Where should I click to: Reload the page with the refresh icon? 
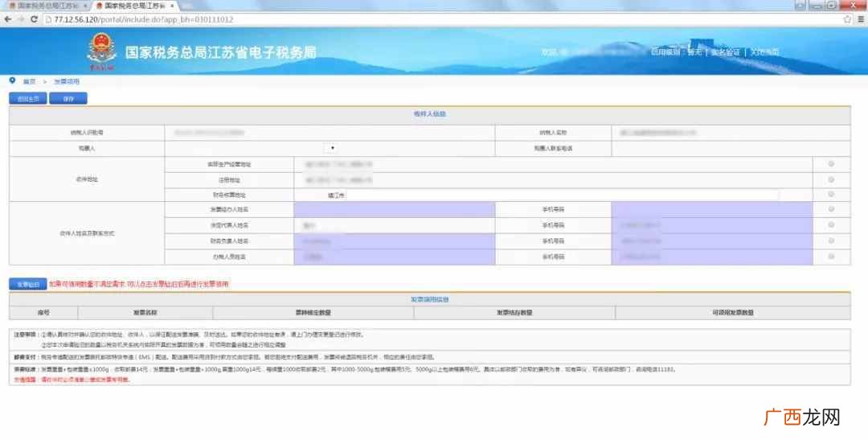point(34,19)
